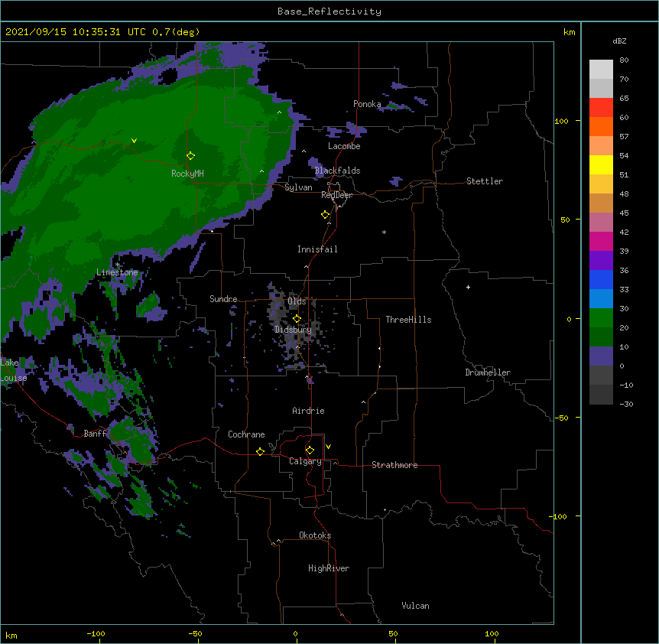
Task: Click the Banff label
Action: click(x=95, y=434)
